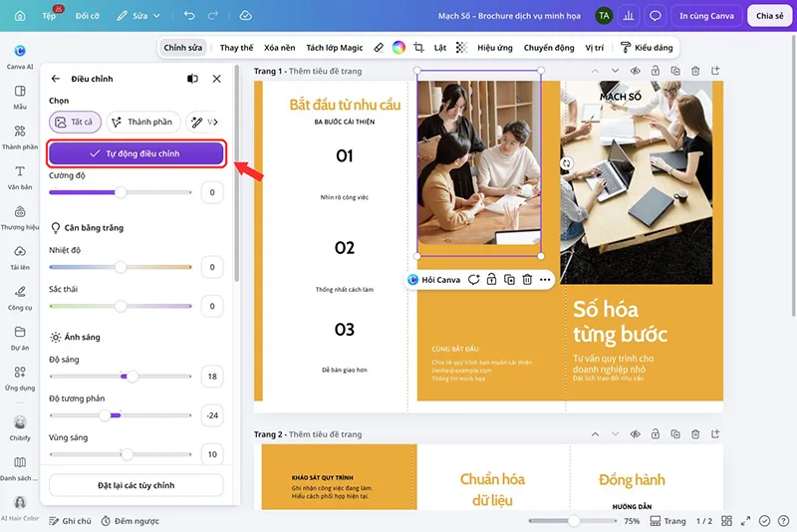
Task: Click Xóa nền background remover
Action: click(280, 48)
